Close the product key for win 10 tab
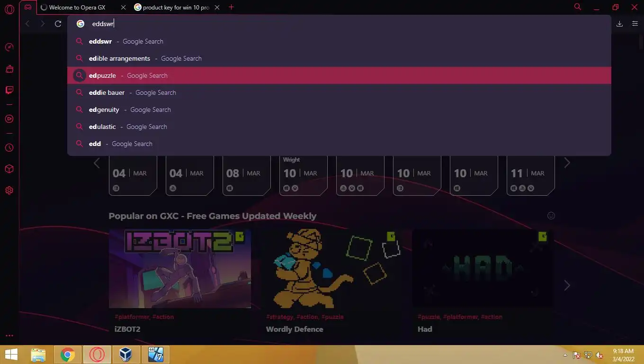644x364 pixels. click(217, 8)
